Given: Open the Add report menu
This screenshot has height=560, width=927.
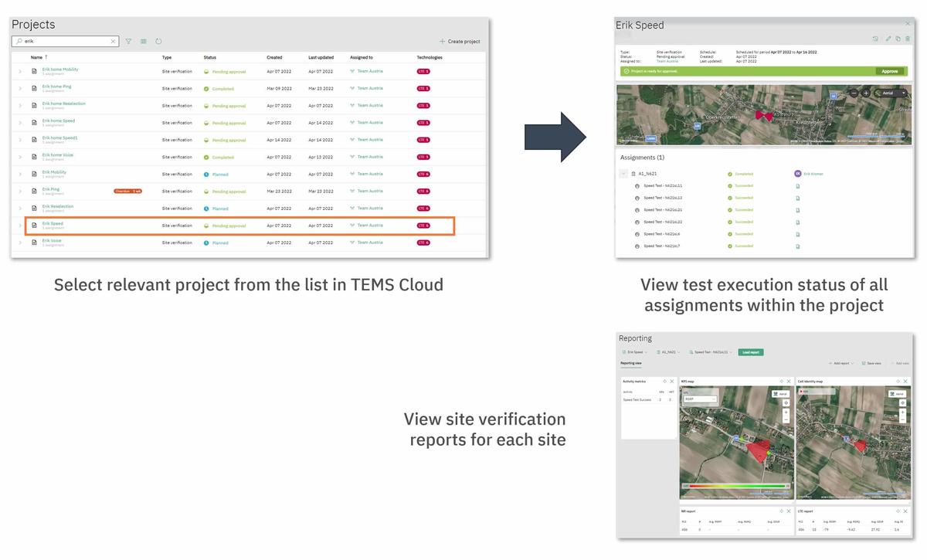Looking at the screenshot, I should pos(843,363).
